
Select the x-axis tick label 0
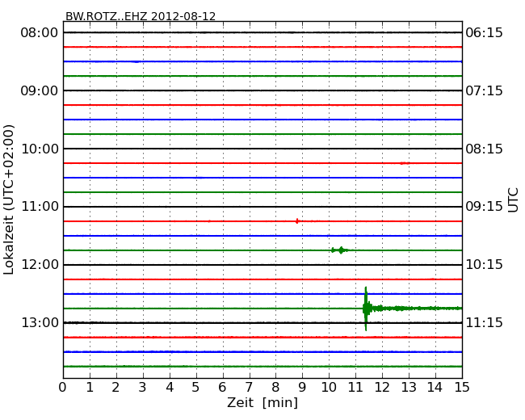tap(63, 387)
